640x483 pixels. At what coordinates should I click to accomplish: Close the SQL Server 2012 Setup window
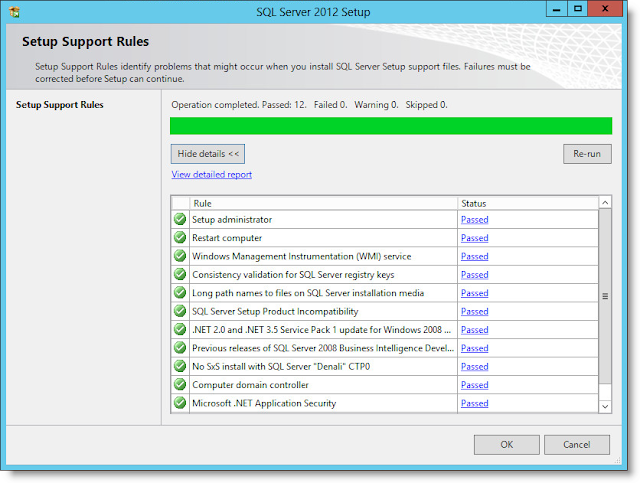pyautogui.click(x=605, y=9)
